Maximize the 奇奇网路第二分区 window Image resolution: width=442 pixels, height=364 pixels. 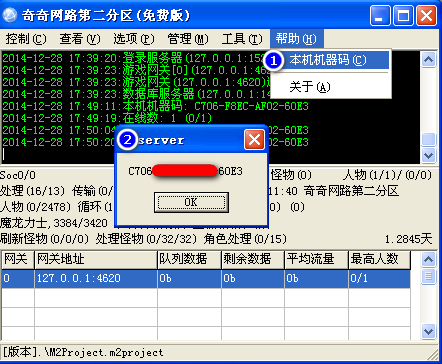pyautogui.click(x=403, y=15)
